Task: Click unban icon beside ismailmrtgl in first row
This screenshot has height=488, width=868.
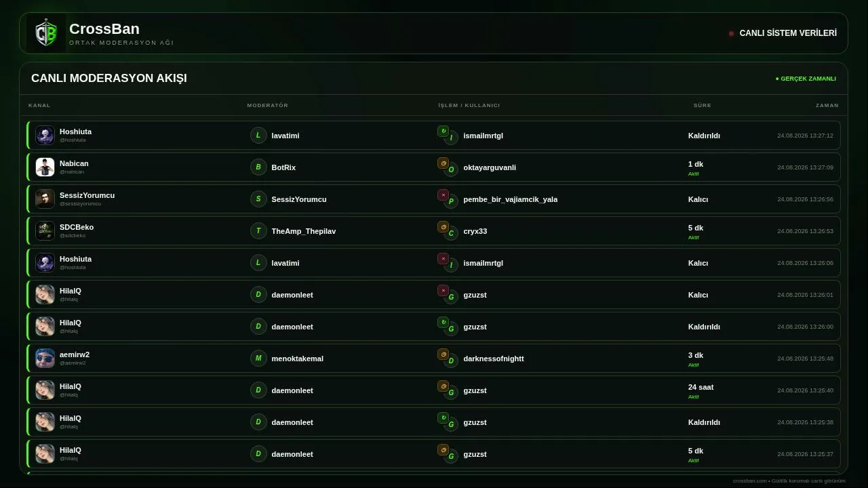Action: [x=443, y=131]
